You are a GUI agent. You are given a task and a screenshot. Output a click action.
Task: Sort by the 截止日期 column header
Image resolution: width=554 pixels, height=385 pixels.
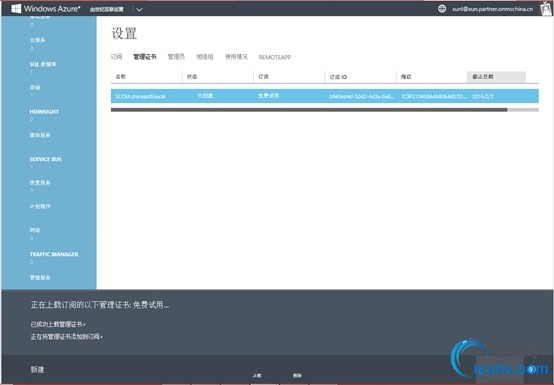tap(496, 77)
